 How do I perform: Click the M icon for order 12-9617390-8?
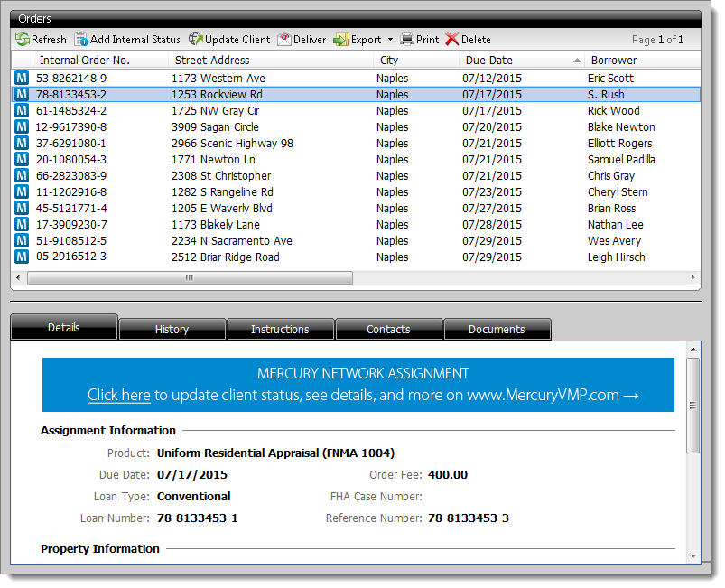[x=22, y=126]
